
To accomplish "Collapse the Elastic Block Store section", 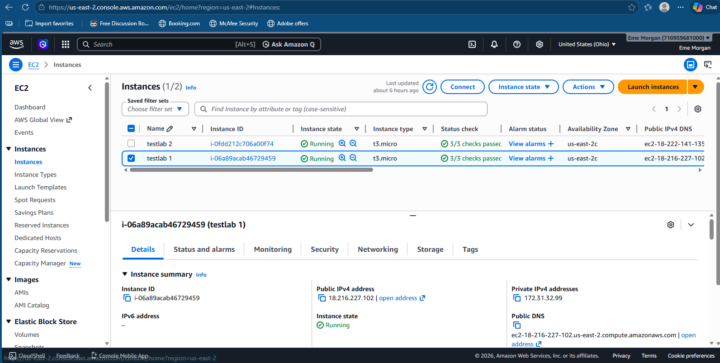I will click(9, 322).
